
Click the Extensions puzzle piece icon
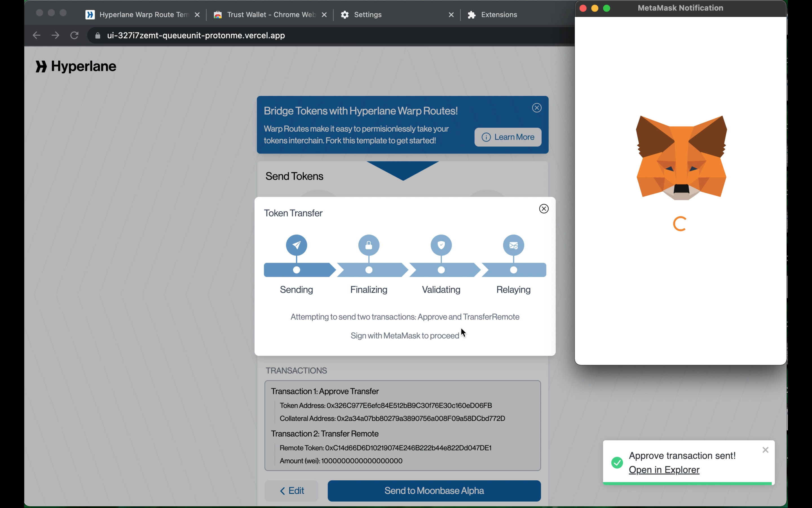click(472, 15)
